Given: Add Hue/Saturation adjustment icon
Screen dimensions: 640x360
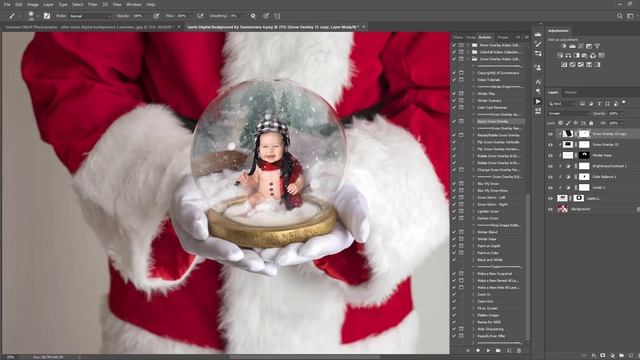Looking at the screenshot, I should tap(560, 55).
